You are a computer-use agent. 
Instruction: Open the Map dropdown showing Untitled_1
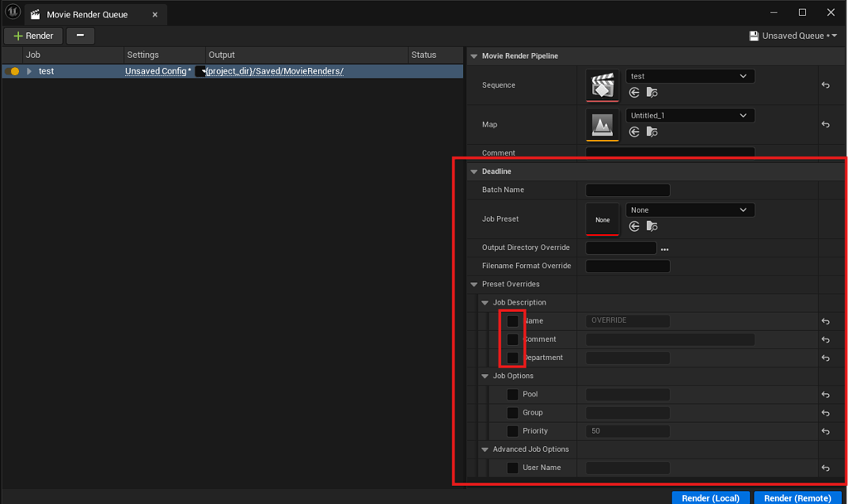point(690,115)
